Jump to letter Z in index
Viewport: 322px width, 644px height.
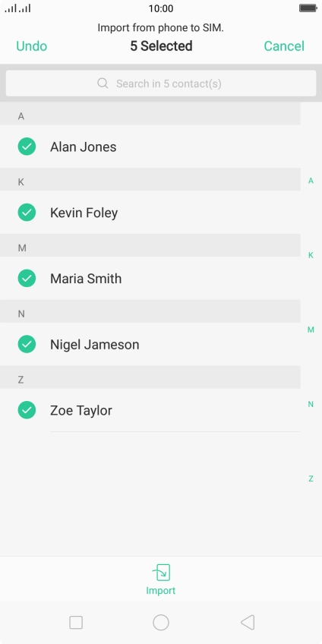point(311,478)
